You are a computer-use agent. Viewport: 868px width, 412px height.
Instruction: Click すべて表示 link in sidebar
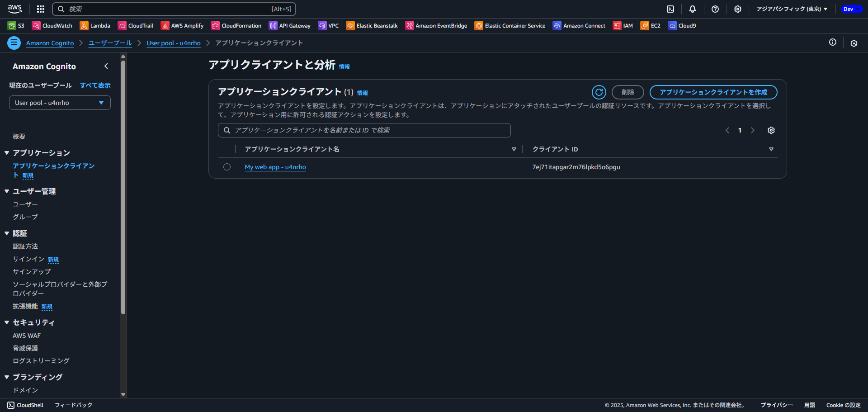[x=95, y=85]
